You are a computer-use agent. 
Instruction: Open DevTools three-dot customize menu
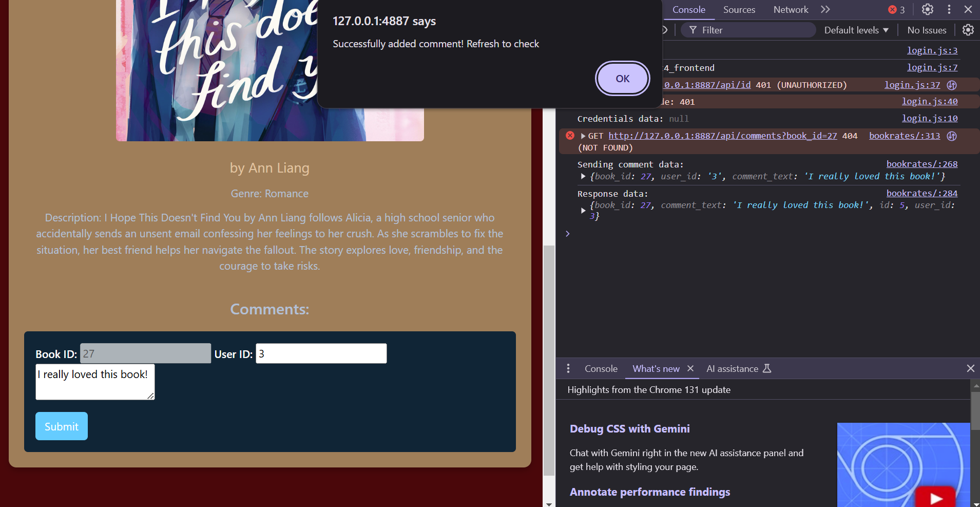[x=949, y=9]
